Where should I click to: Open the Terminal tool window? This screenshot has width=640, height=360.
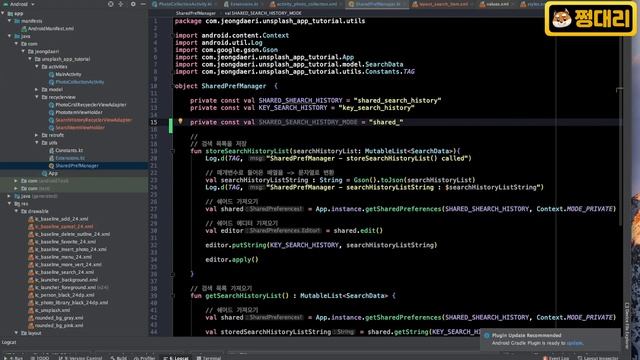[x=209, y=358]
